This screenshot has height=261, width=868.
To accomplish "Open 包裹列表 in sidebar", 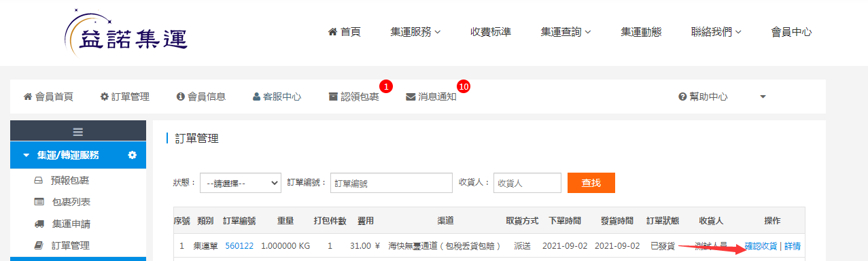I will pos(62,202).
